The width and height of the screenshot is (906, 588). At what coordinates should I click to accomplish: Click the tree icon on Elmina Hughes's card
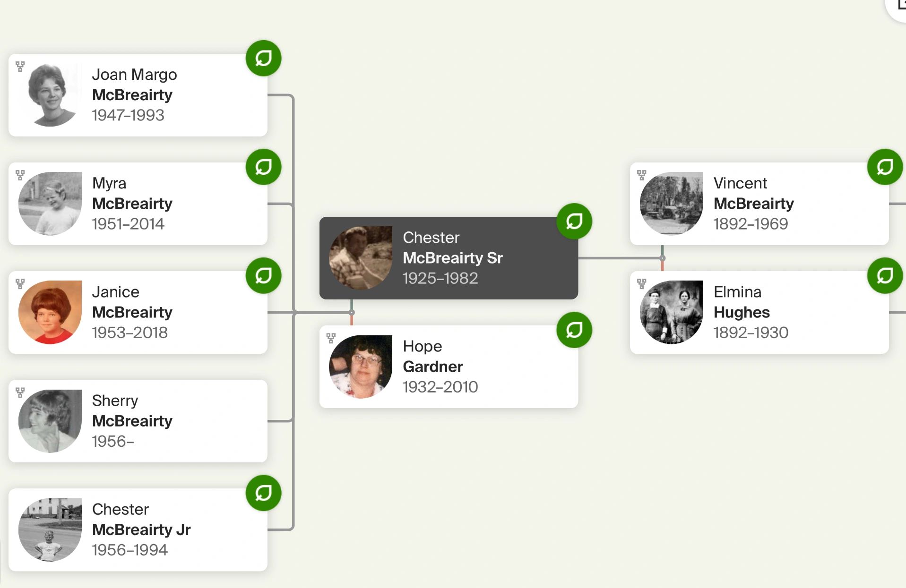[641, 284]
